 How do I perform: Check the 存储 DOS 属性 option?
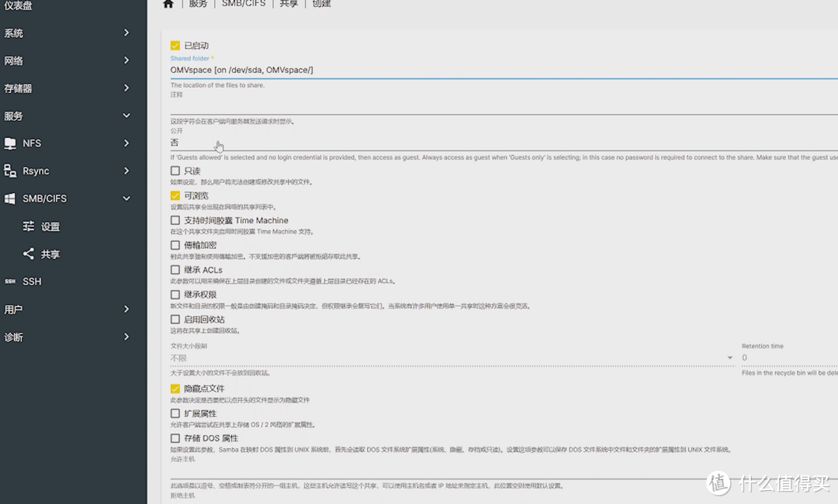pos(175,438)
